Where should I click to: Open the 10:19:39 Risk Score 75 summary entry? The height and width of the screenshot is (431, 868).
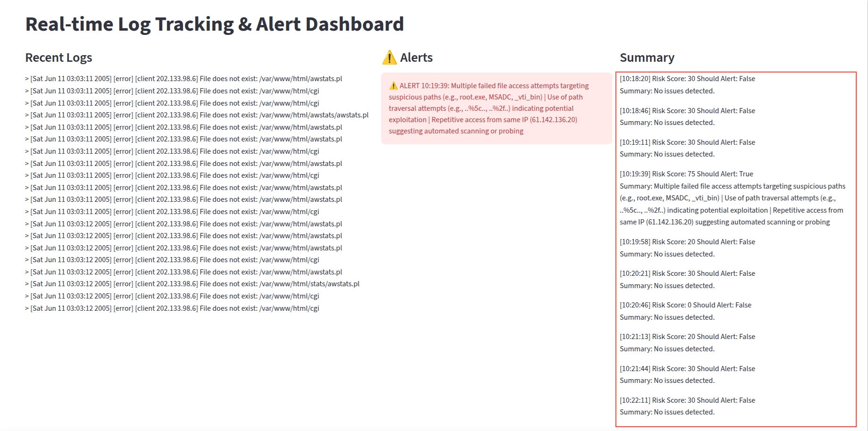686,174
